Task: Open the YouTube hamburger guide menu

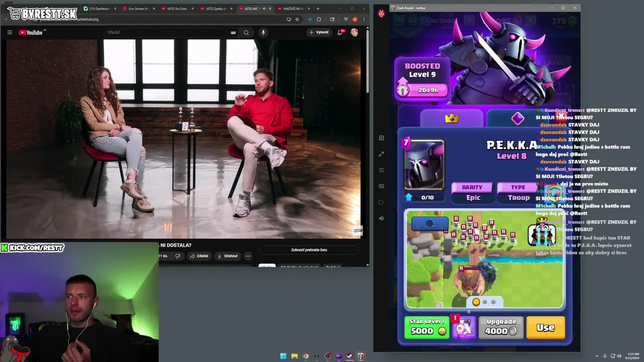Action: click(x=10, y=33)
